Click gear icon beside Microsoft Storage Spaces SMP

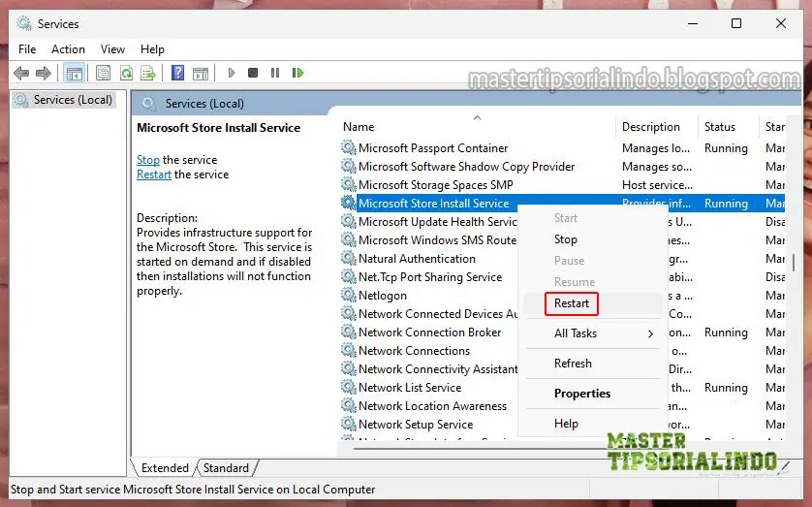point(349,184)
